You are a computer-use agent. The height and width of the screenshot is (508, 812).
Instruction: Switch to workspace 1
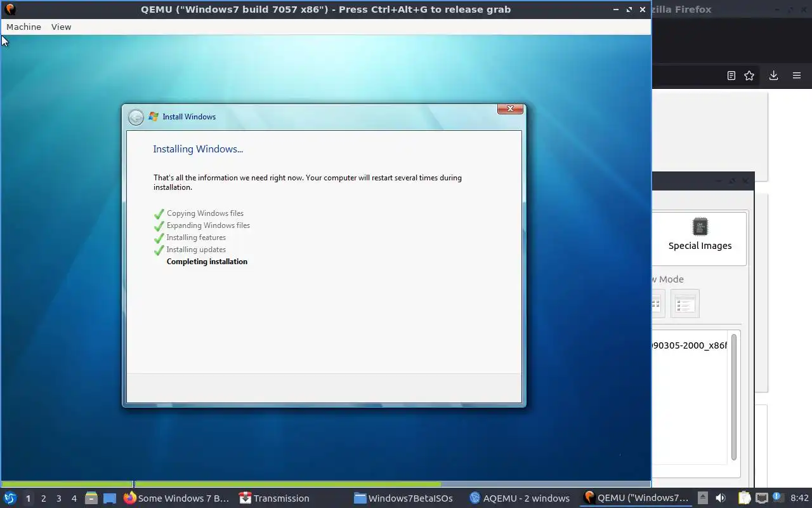tap(28, 498)
